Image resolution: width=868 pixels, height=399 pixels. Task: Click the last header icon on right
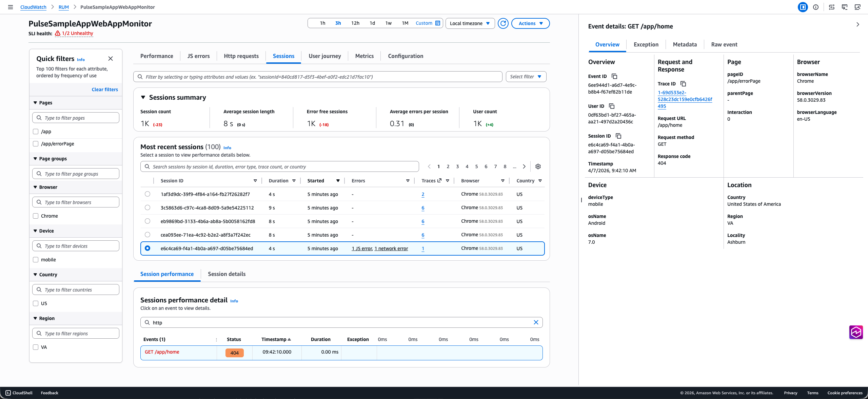(x=857, y=7)
